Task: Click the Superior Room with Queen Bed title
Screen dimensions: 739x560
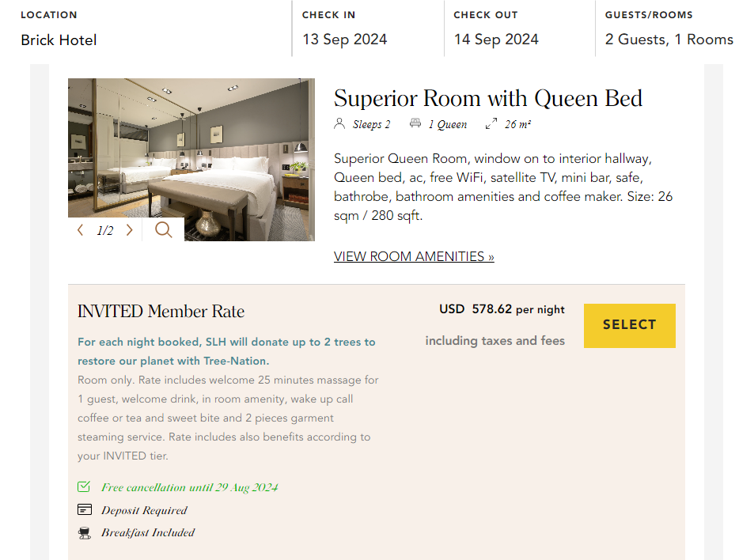Action: click(x=487, y=97)
